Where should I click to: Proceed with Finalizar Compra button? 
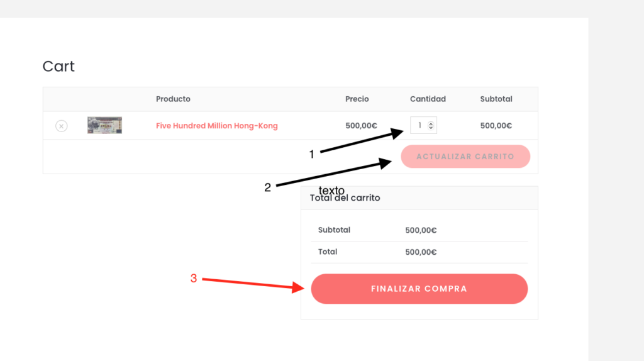(x=419, y=289)
